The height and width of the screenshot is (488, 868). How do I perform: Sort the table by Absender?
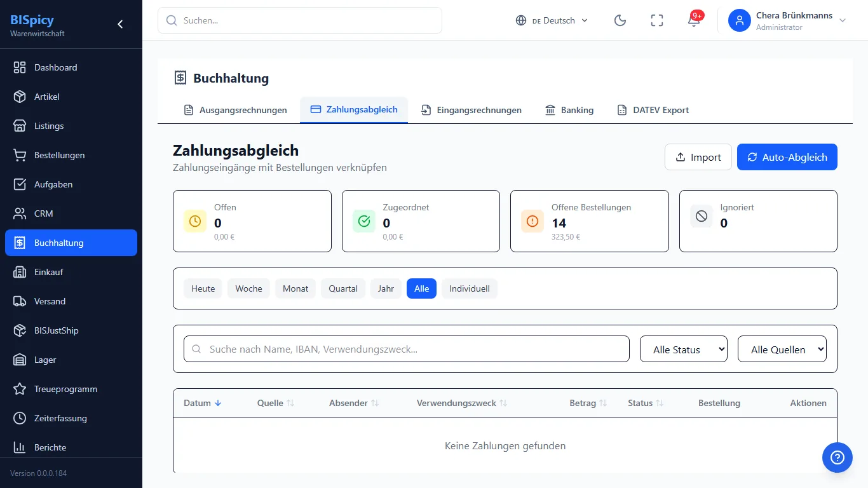[x=354, y=403]
